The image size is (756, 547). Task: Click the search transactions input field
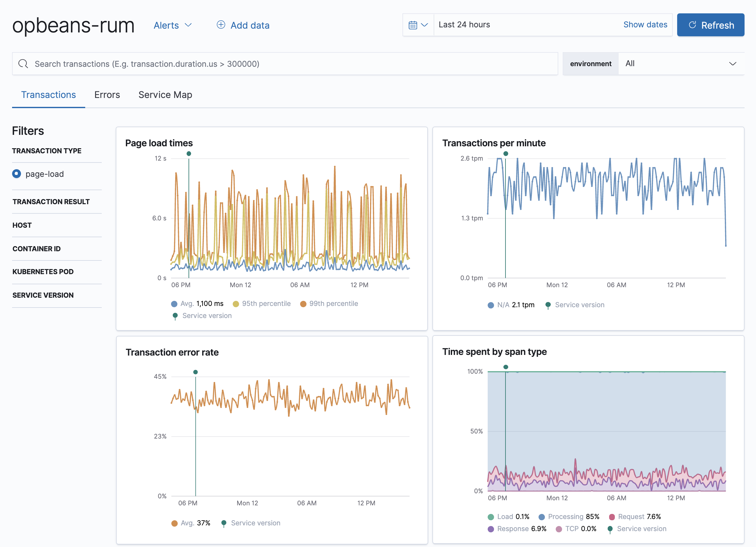click(285, 63)
